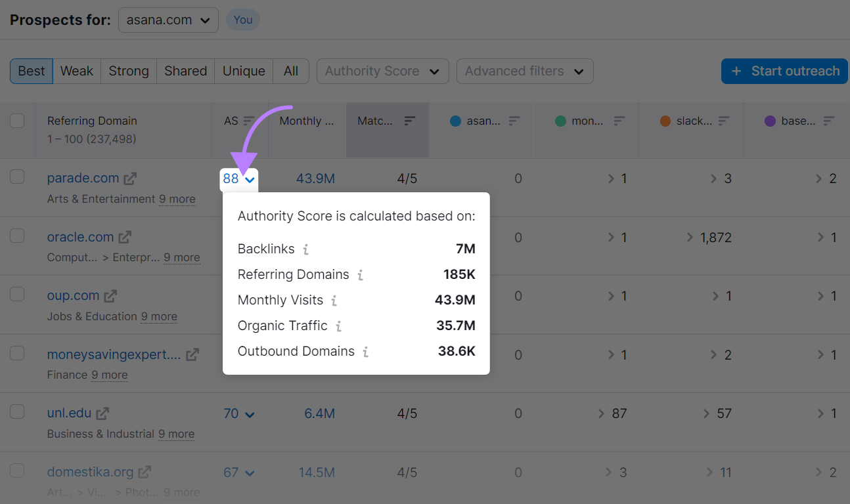Open external link icon beside oup.com
Image resolution: width=850 pixels, height=504 pixels.
[110, 296]
